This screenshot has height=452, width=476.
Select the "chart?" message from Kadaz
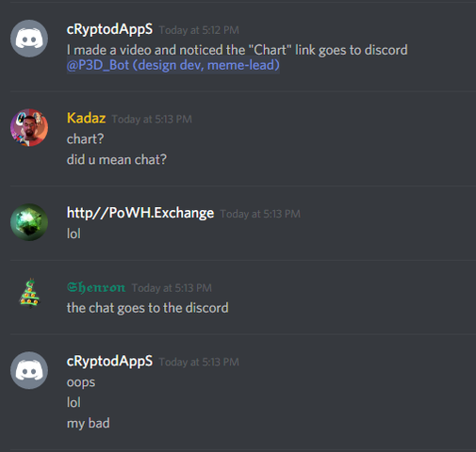[85, 139]
